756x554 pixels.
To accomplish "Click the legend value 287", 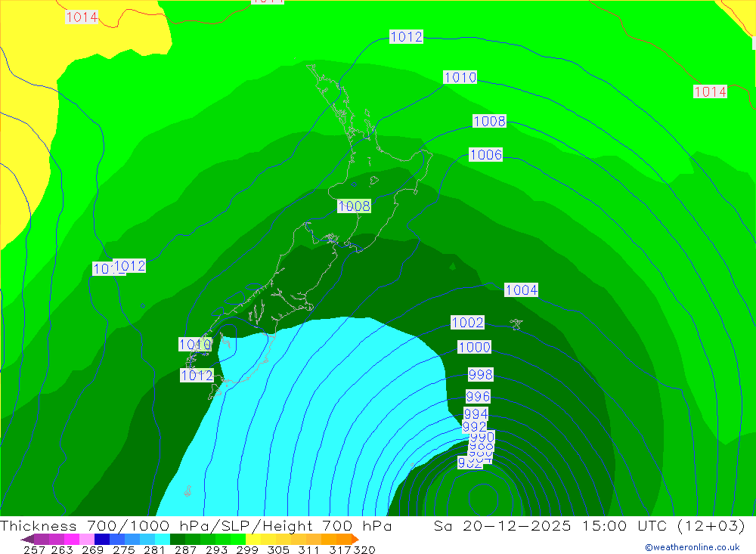I will (x=185, y=549).
